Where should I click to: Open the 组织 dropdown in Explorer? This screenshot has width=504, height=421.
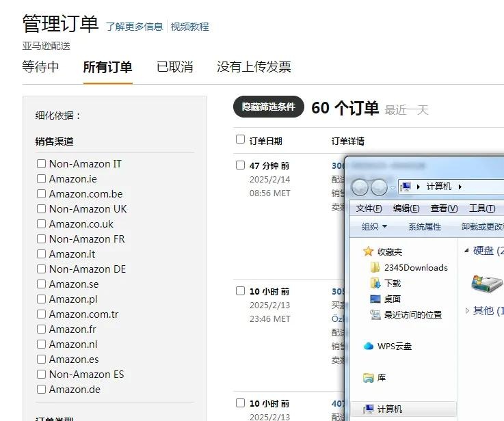[374, 227]
